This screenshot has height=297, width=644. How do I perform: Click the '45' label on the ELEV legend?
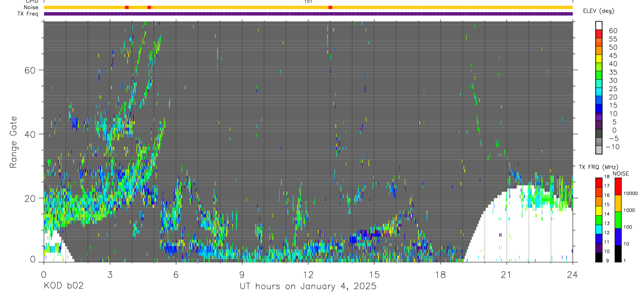[612, 56]
